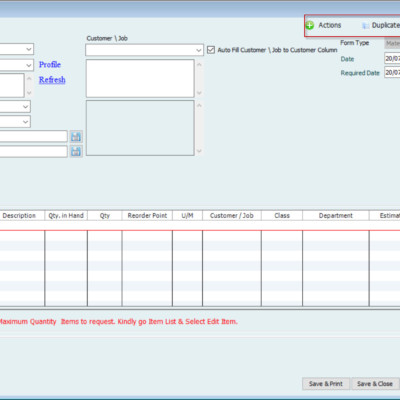Click the green plus Actions icon

(x=310, y=25)
